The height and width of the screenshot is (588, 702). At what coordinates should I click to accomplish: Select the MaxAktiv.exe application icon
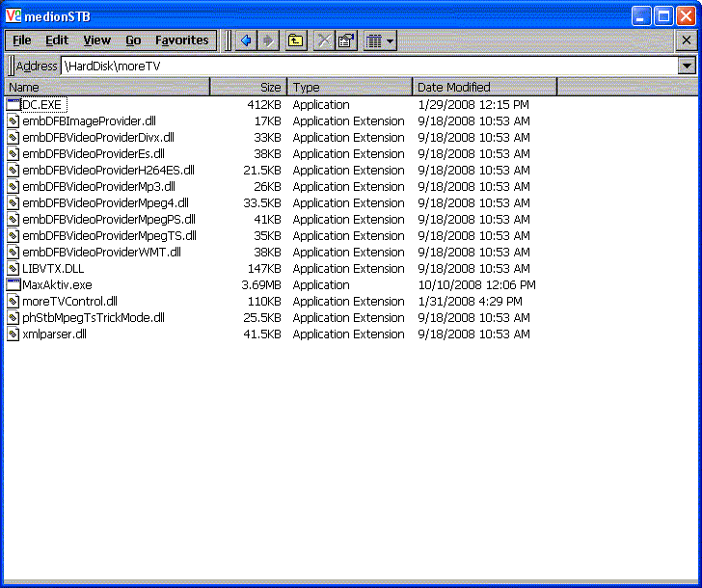13,284
